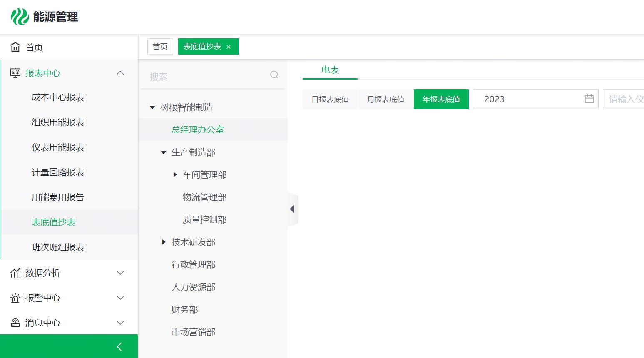
Task: Collapse the 树根智能制造 tree node
Action: click(x=152, y=107)
